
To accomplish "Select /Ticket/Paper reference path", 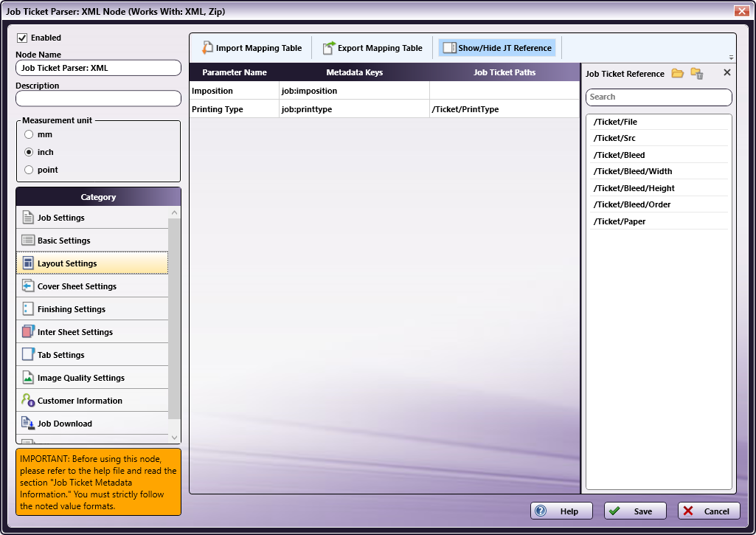I will pos(659,221).
